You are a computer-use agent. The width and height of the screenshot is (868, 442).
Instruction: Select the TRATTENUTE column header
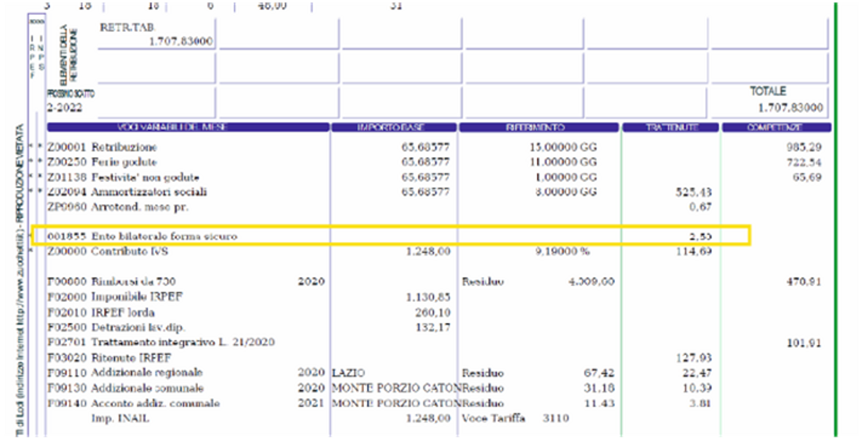pos(670,127)
